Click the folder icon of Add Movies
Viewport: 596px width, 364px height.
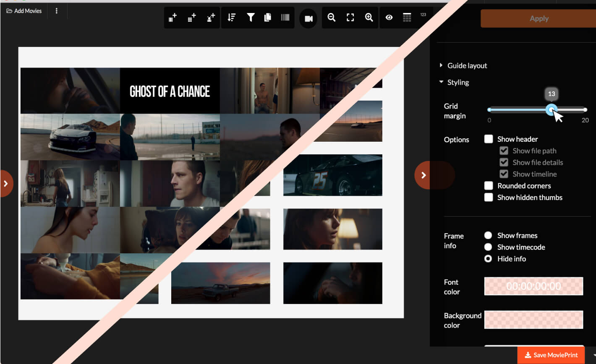pos(9,11)
